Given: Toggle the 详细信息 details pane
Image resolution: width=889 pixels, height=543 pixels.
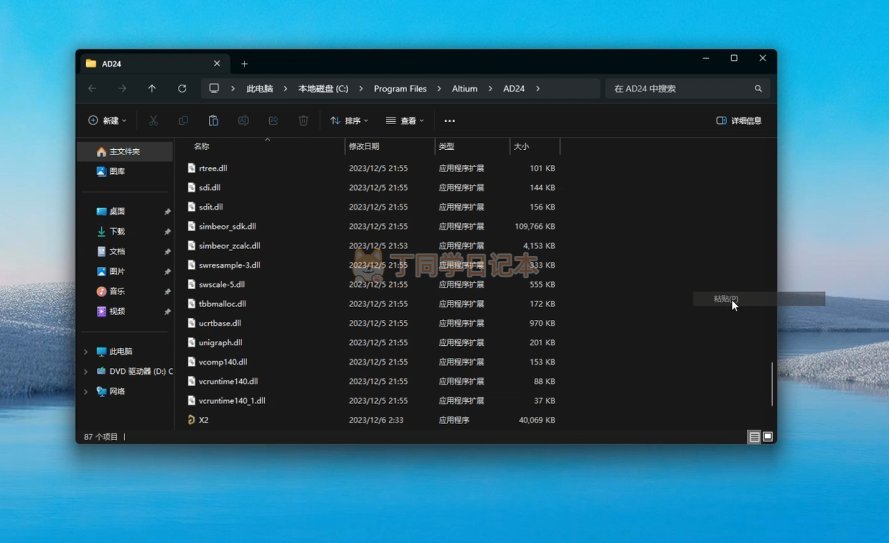Looking at the screenshot, I should pyautogui.click(x=739, y=121).
